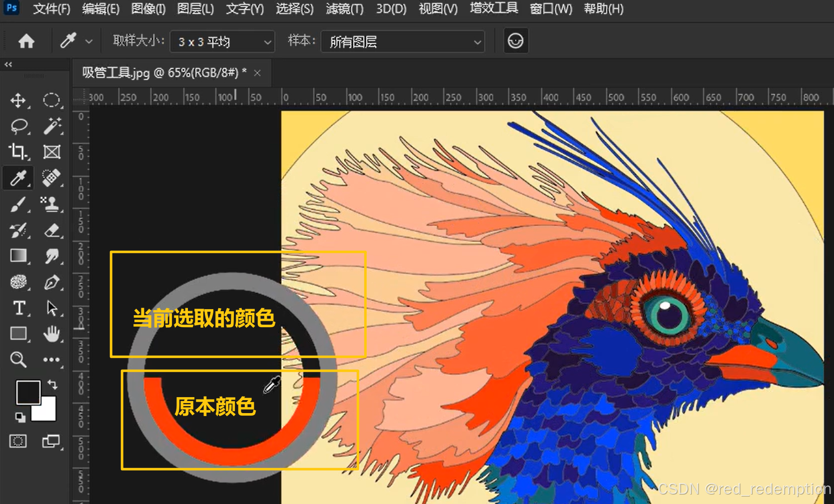This screenshot has width=834, height=504.
Task: Collapse the toolbox with double arrows
Action: coord(8,64)
